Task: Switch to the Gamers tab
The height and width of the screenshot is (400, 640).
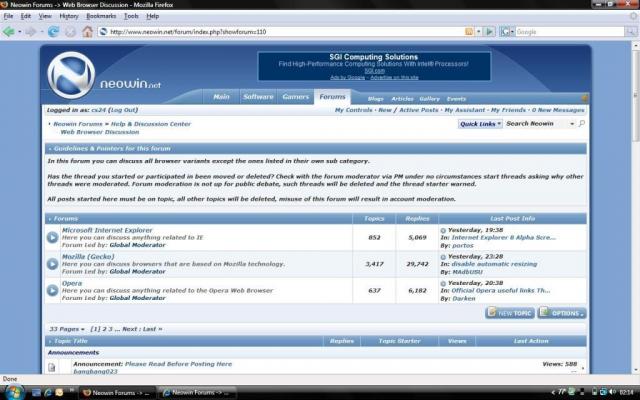Action: point(296,97)
